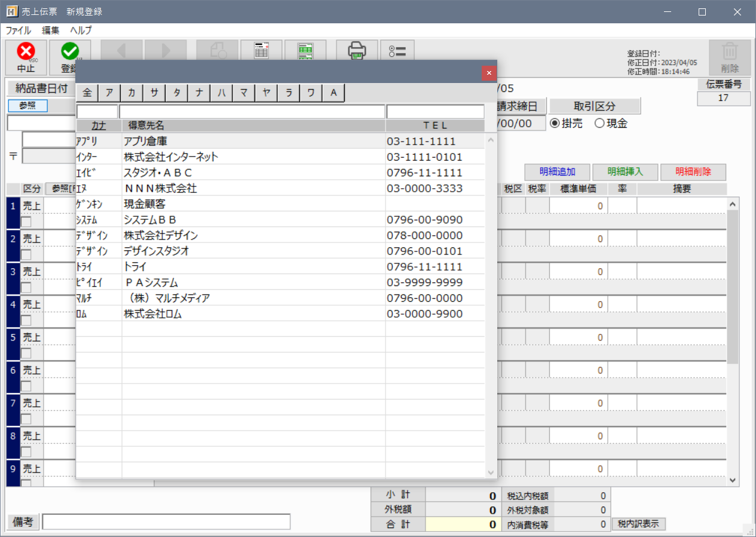This screenshot has height=537, width=756.
Task: Tick the checkbox in detail row 7
Action: tap(26, 419)
